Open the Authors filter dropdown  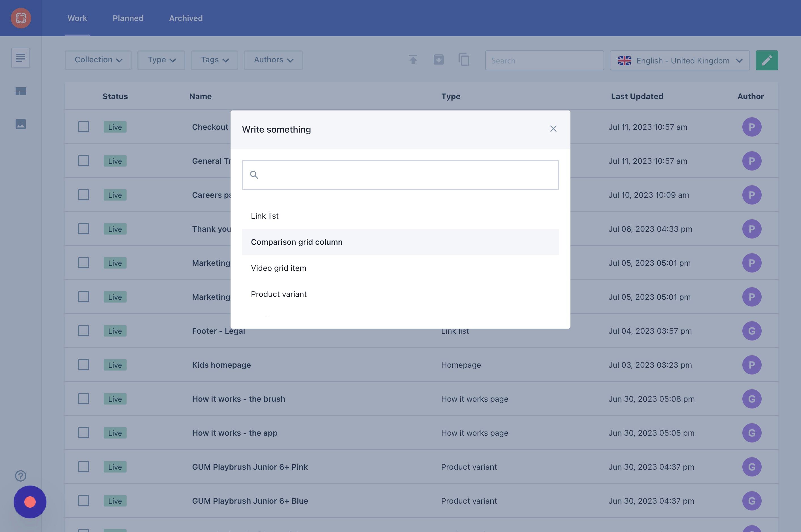(x=273, y=60)
